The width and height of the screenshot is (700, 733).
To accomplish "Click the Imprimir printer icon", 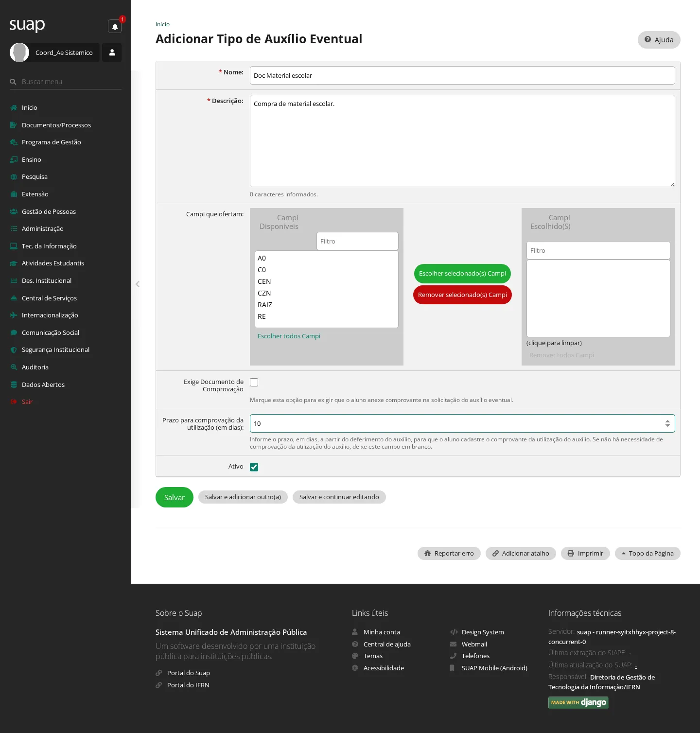I will coord(571,553).
